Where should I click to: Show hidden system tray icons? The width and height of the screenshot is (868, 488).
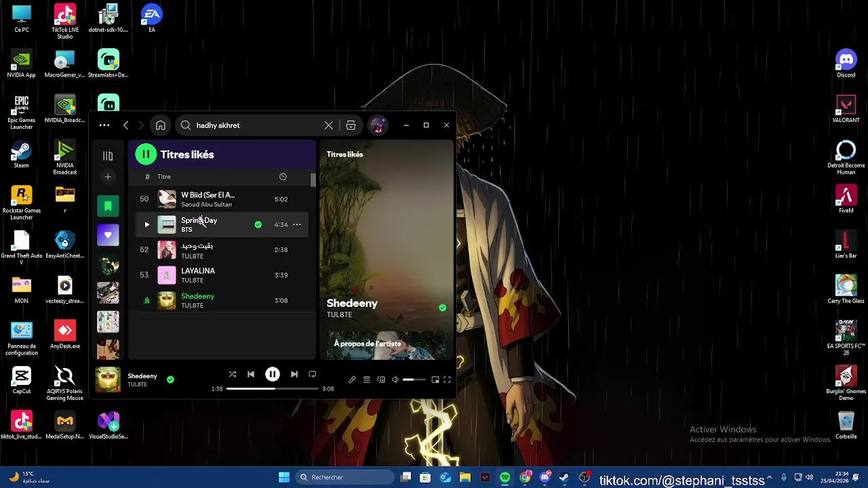pyautogui.click(x=769, y=477)
